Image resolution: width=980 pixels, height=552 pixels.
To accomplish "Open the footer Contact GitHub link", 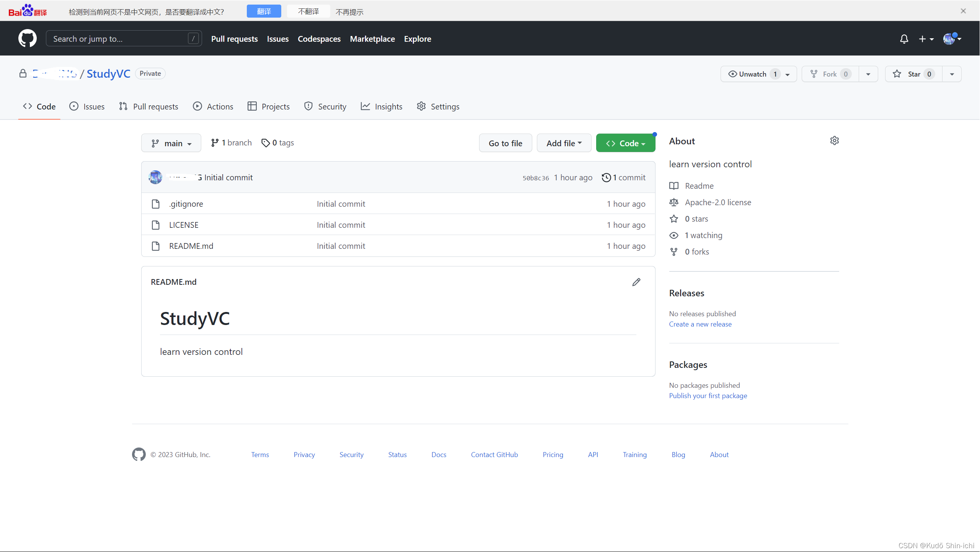I will pos(494,455).
